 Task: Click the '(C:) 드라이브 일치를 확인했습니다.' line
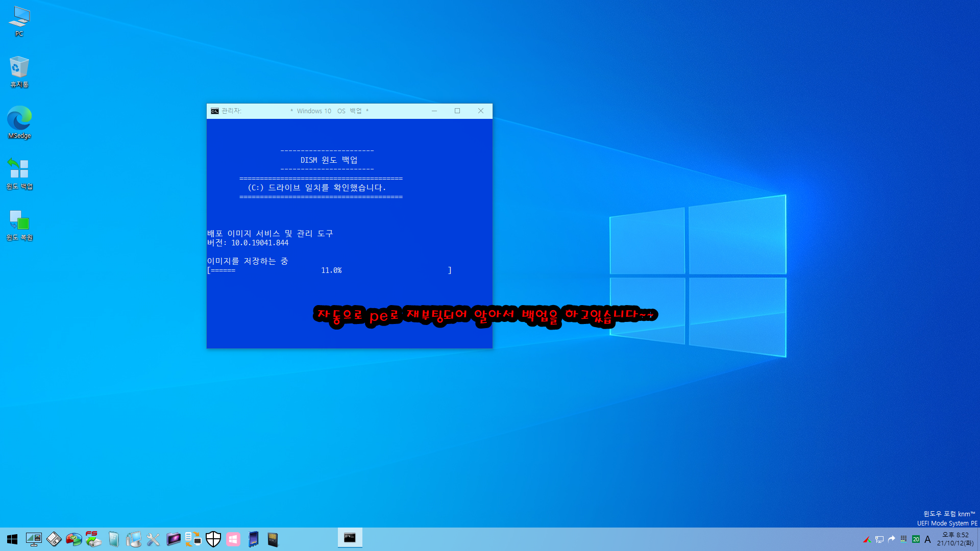click(x=317, y=188)
